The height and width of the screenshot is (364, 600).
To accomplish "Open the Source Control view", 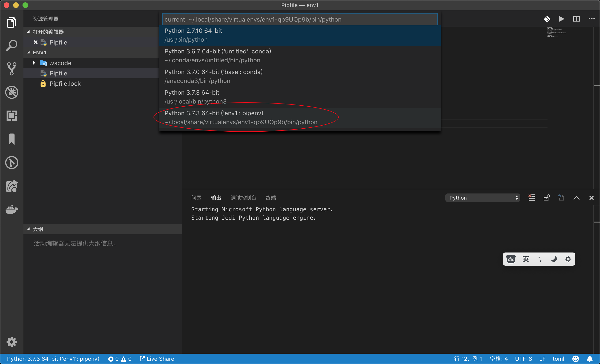I will pyautogui.click(x=12, y=69).
